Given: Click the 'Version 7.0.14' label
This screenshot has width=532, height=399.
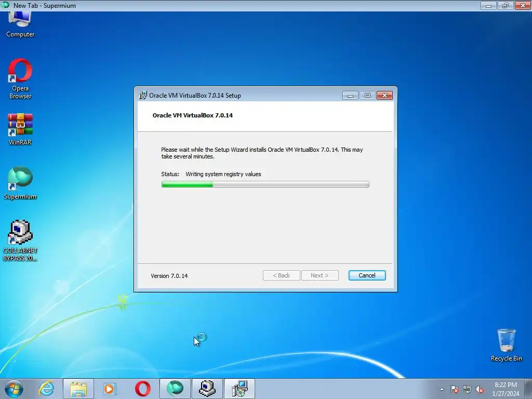Looking at the screenshot, I should (169, 276).
